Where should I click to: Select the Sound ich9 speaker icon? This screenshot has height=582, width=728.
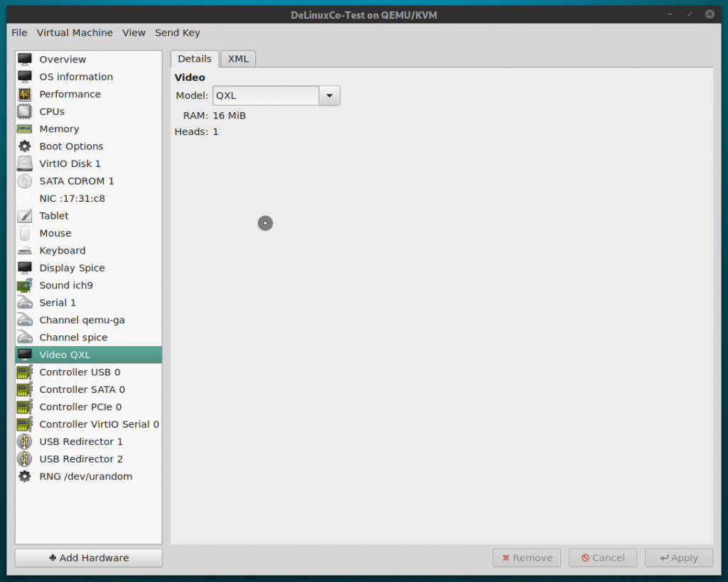26,285
